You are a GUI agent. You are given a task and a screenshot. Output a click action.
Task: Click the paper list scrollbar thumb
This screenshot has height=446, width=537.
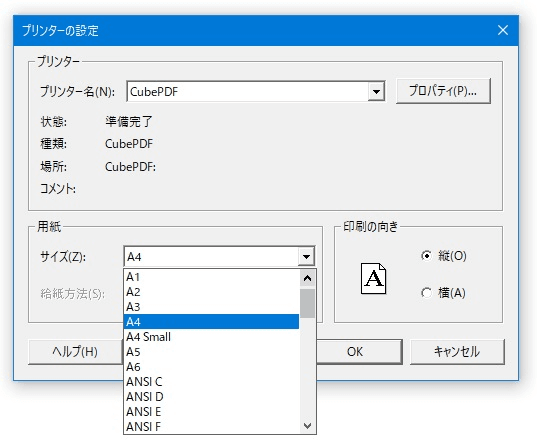click(x=307, y=303)
